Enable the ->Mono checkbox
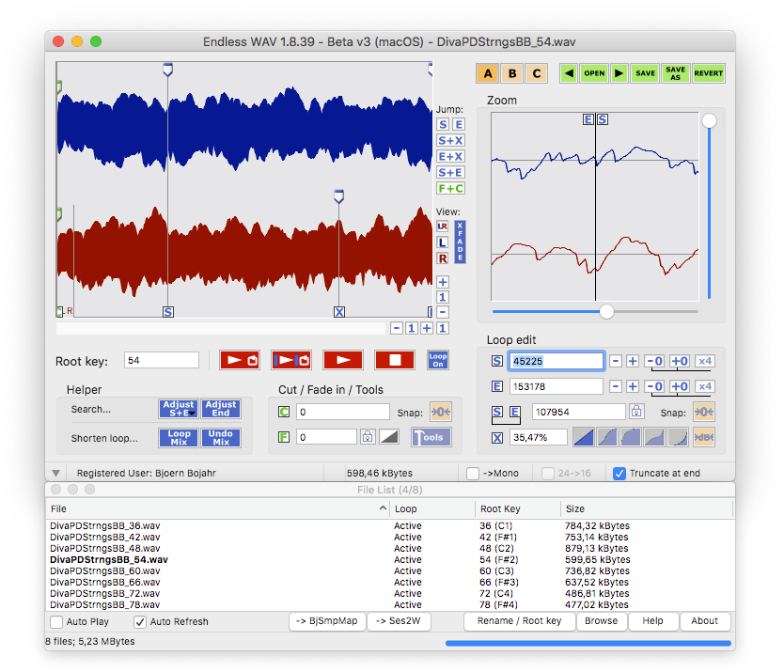 473,473
